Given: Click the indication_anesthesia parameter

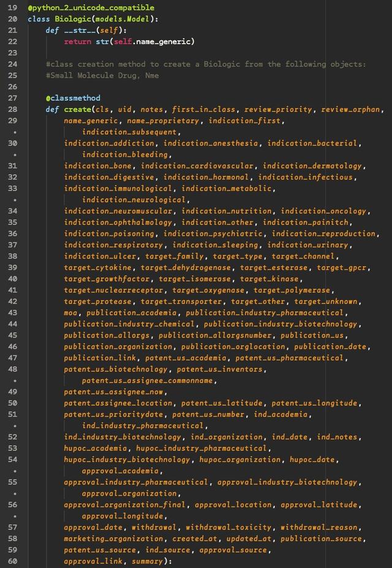Looking at the screenshot, I should (x=211, y=143).
